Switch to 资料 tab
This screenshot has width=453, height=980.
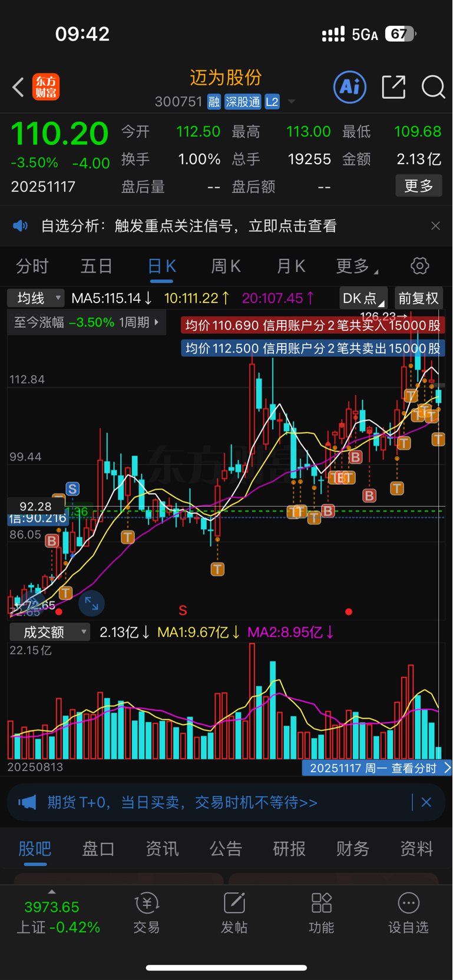[x=416, y=849]
